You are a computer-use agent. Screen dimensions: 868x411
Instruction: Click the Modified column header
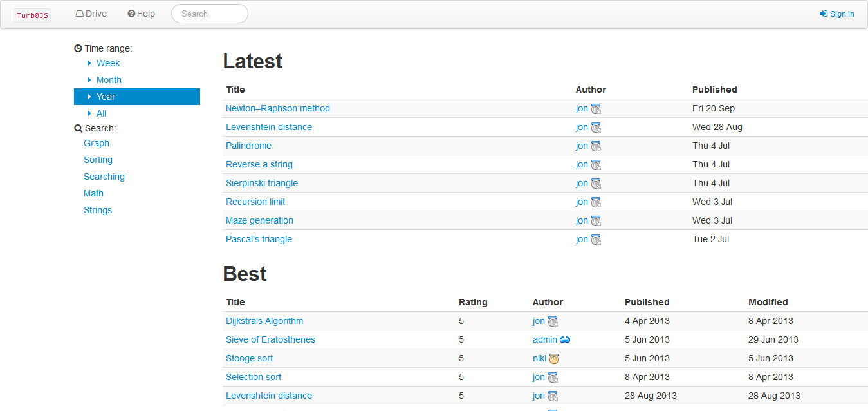768,302
